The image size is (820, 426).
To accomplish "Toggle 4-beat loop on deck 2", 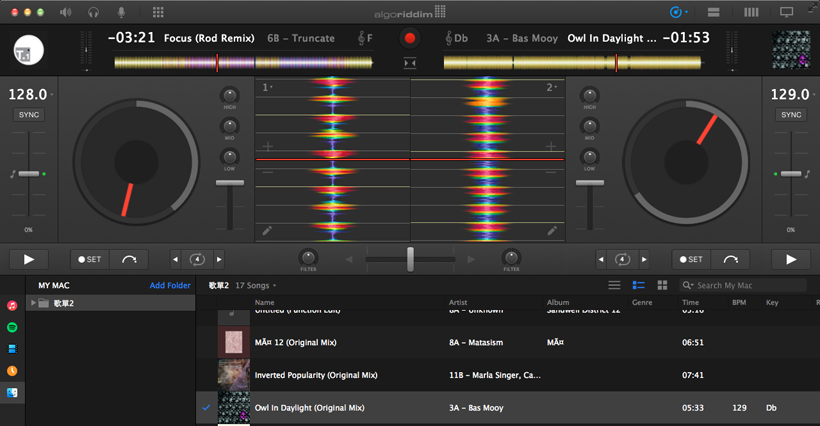I will coord(622,259).
